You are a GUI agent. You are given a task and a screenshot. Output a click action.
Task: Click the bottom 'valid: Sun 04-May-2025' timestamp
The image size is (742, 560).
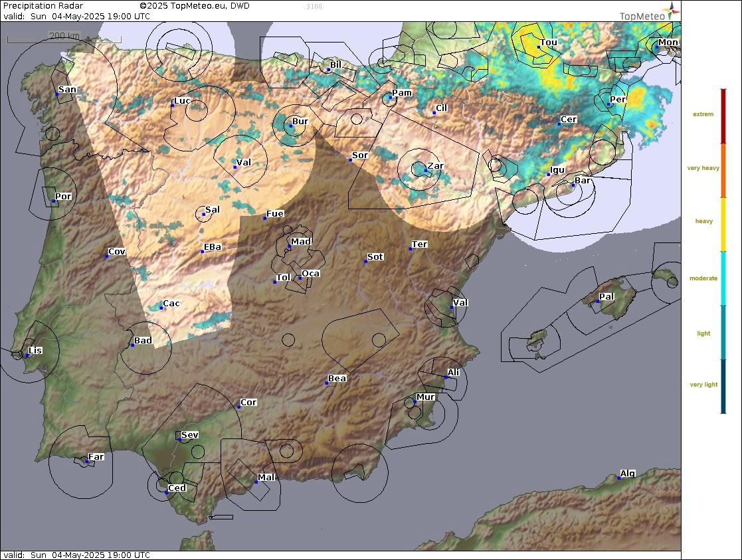76,555
